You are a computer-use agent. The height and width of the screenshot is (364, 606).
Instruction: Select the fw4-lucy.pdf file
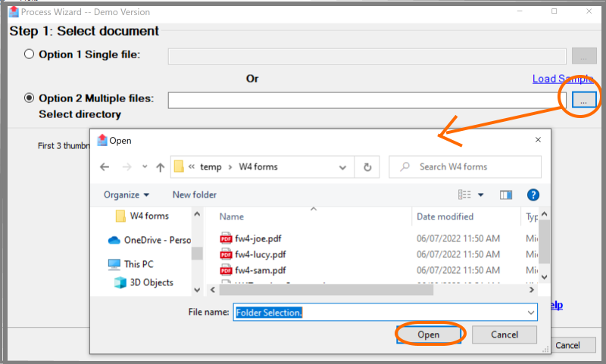point(261,254)
